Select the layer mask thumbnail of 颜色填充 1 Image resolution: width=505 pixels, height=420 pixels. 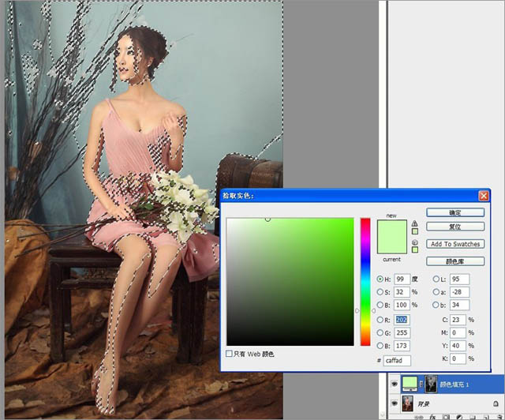point(432,384)
